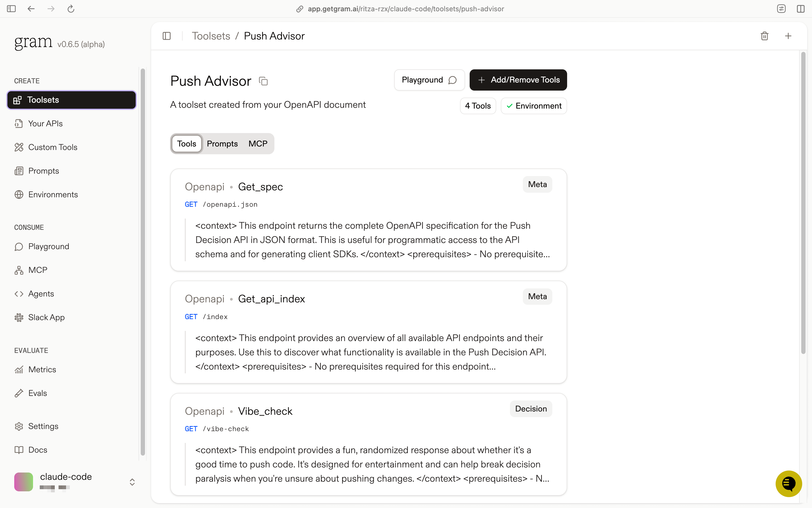Click the plus icon in header
This screenshot has width=812, height=508.
click(788, 36)
